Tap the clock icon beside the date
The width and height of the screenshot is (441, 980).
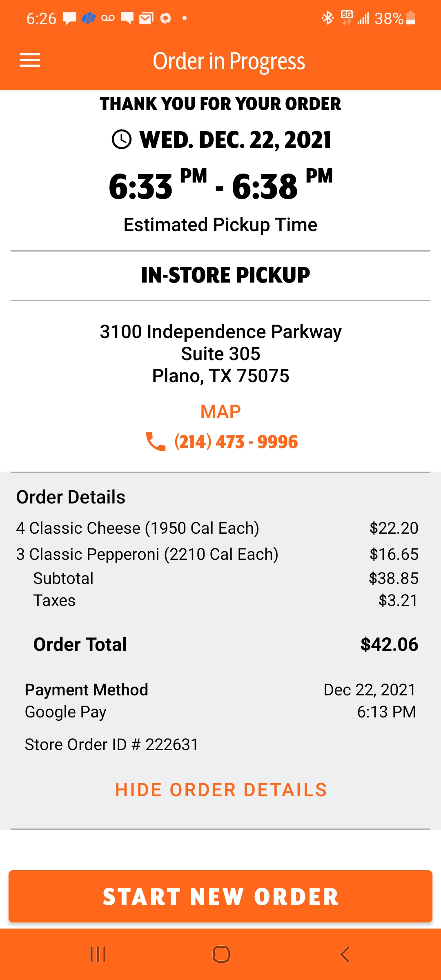(x=122, y=140)
